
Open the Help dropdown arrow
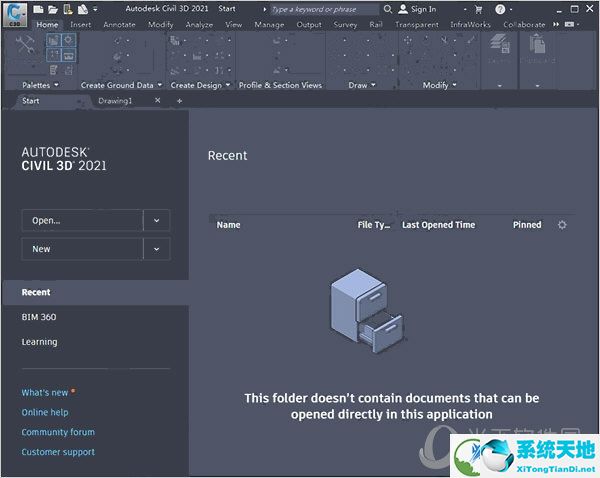(x=510, y=10)
